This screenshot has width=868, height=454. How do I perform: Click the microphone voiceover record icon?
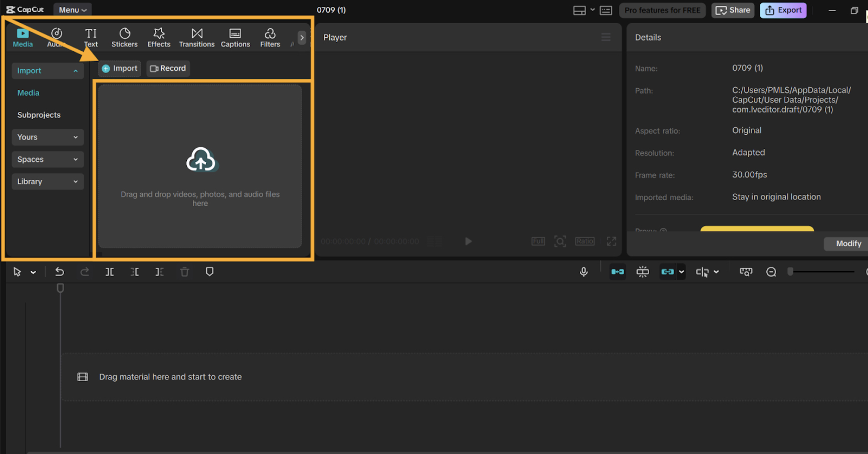tap(583, 272)
